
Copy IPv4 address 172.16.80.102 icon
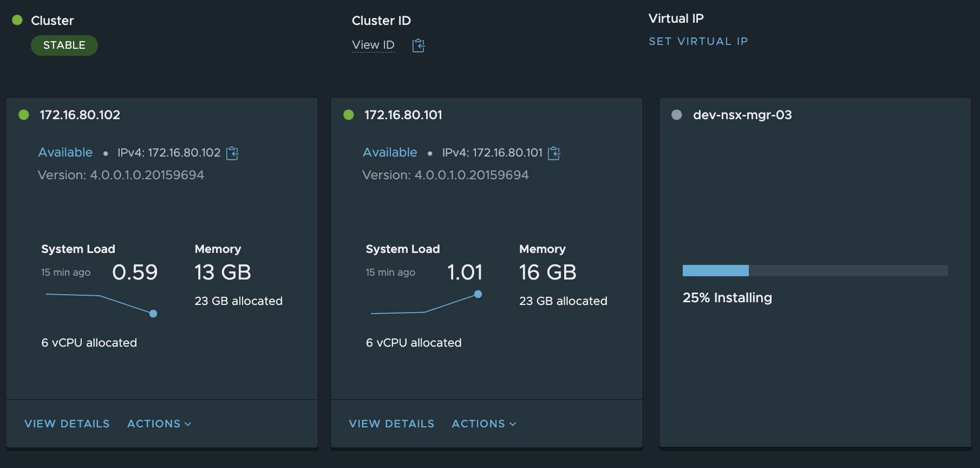232,153
